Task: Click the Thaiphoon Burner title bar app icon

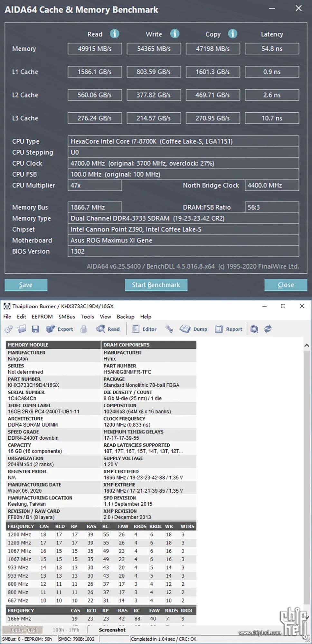Action: click(7, 306)
